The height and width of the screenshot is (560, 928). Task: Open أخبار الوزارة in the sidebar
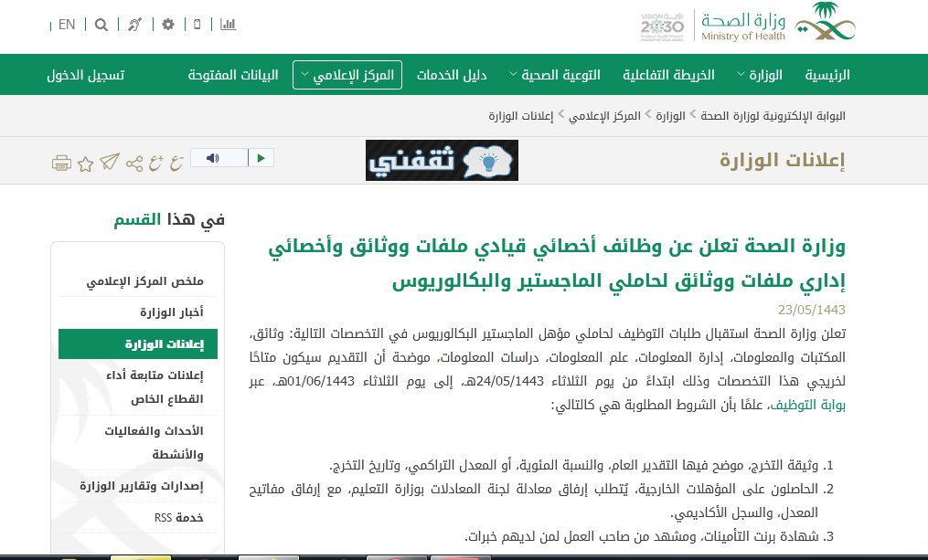pos(172,312)
